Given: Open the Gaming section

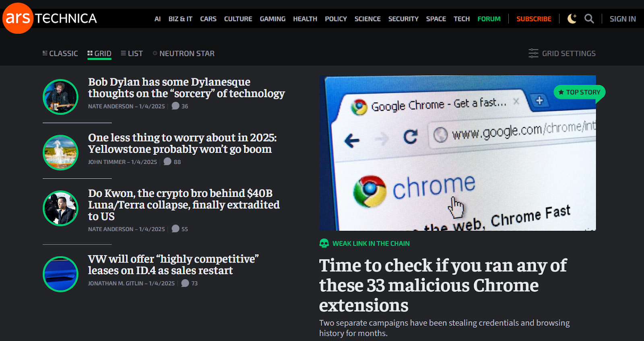Looking at the screenshot, I should (272, 19).
